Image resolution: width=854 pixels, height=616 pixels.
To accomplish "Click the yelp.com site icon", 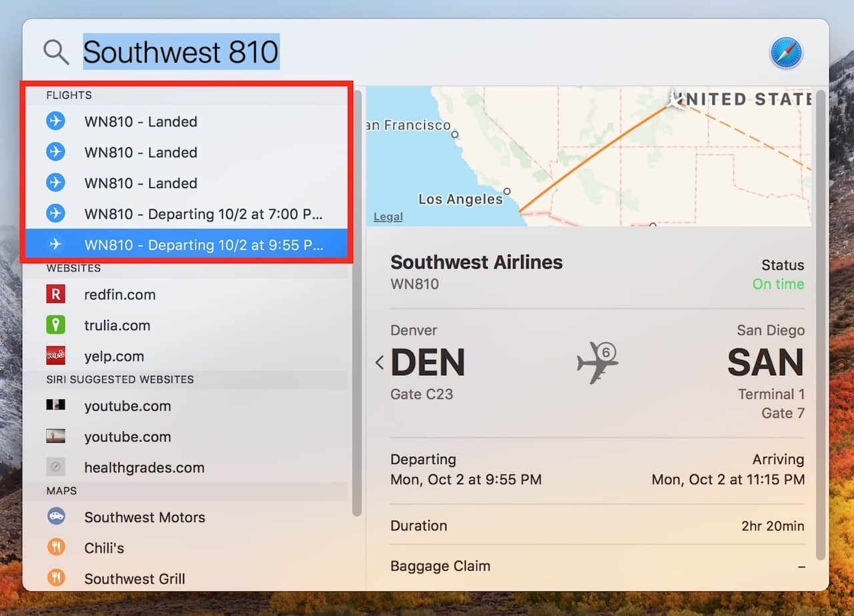I will tap(56, 355).
